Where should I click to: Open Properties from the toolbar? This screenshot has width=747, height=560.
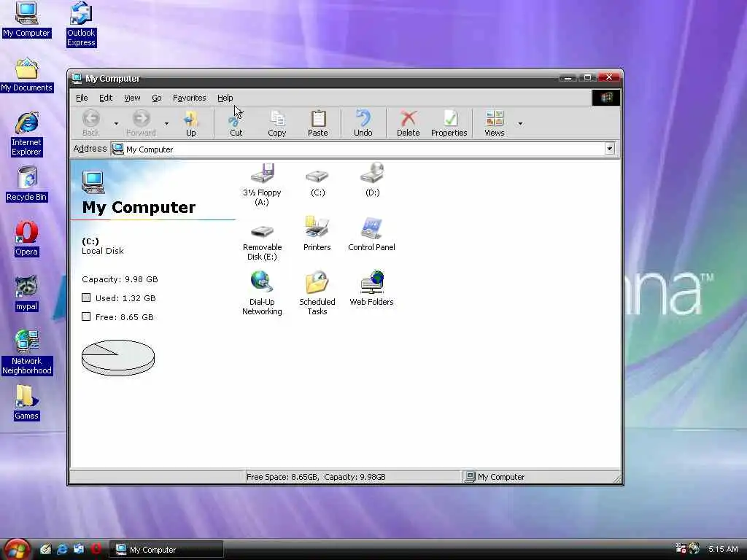(449, 122)
